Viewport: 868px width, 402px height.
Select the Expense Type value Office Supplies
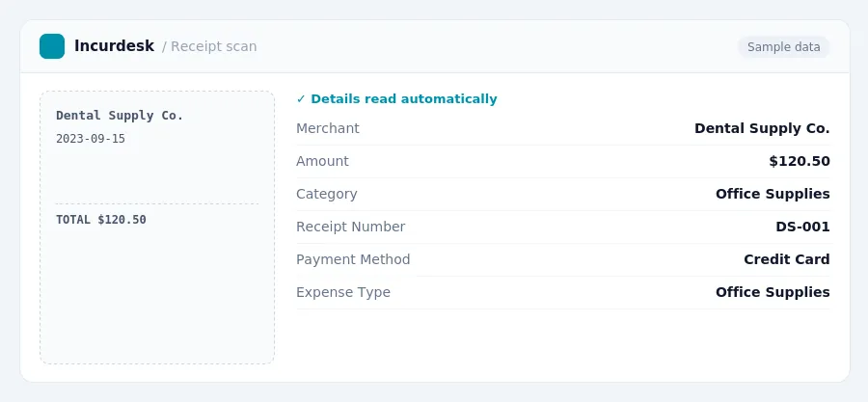(x=773, y=292)
